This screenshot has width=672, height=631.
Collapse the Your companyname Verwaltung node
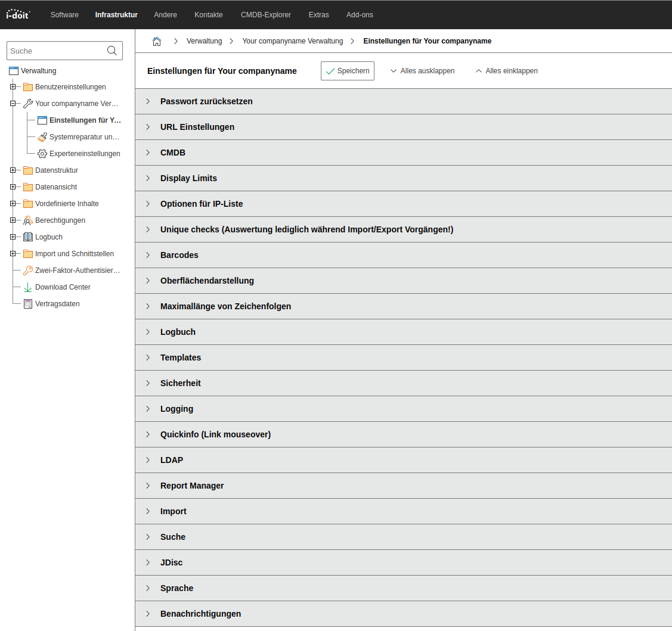tap(13, 104)
